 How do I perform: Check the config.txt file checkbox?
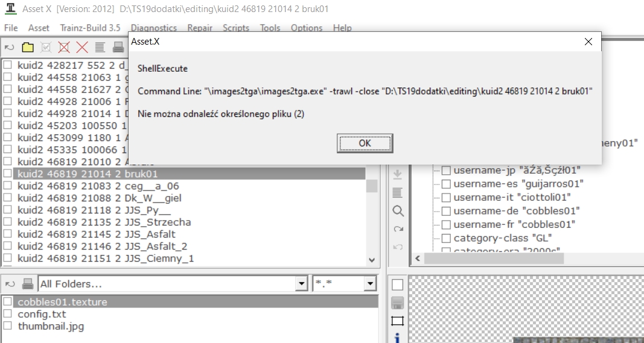(x=8, y=314)
